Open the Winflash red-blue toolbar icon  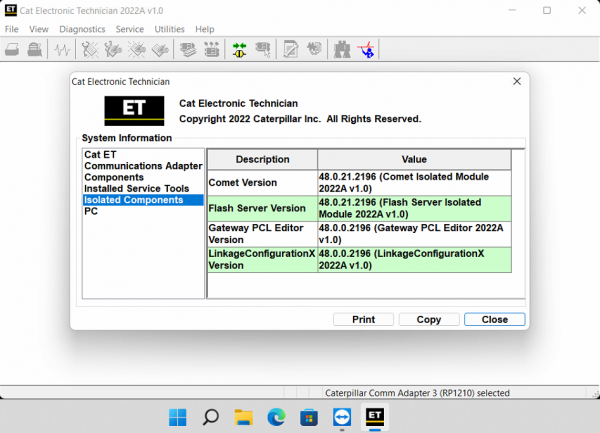(366, 49)
